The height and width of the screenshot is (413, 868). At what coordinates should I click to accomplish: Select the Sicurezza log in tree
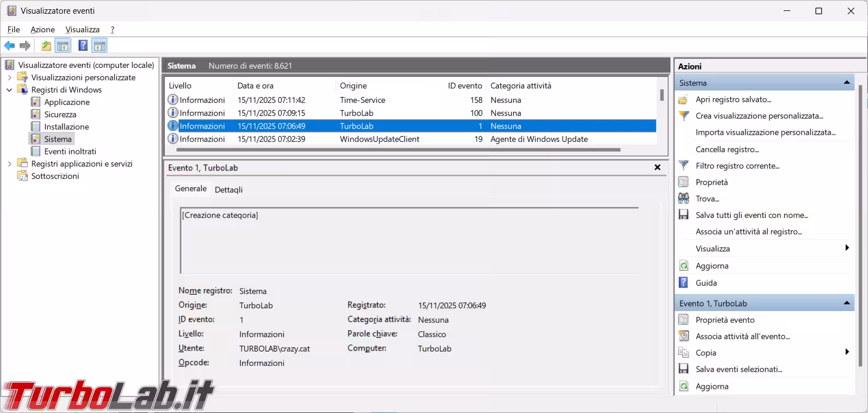pos(60,114)
